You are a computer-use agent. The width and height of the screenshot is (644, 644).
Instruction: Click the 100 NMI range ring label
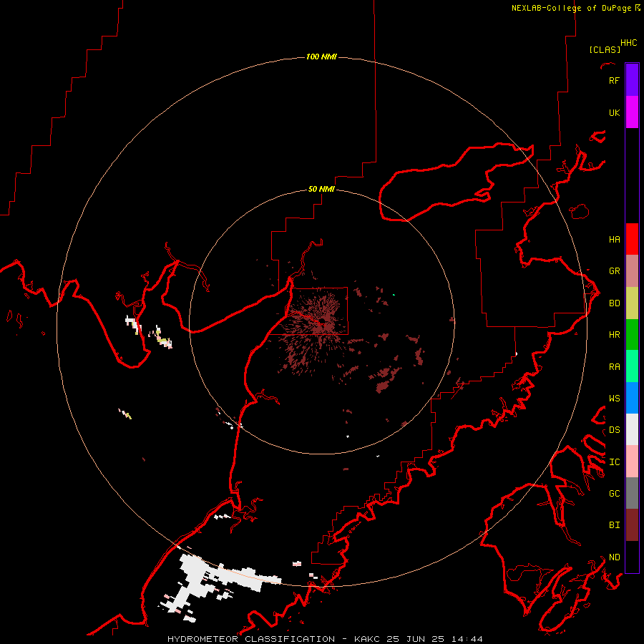pos(321,57)
